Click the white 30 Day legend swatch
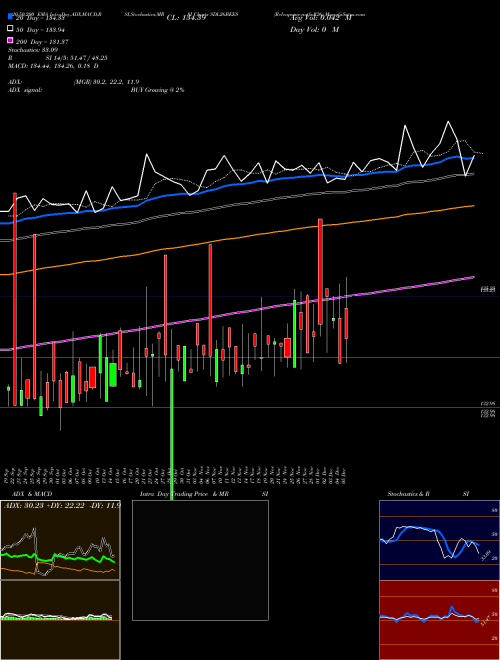500x660 pixels. point(10,29)
